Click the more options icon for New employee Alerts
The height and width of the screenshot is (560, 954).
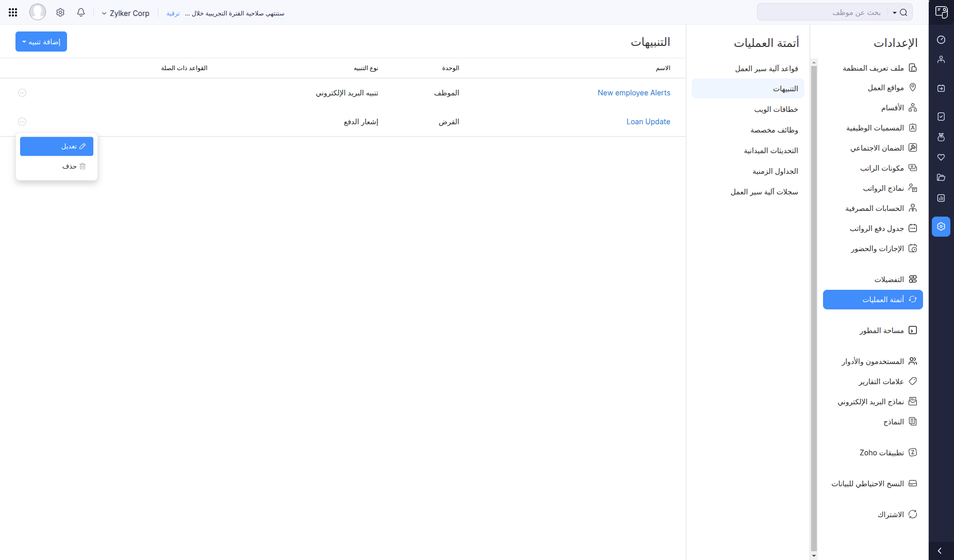point(22,93)
